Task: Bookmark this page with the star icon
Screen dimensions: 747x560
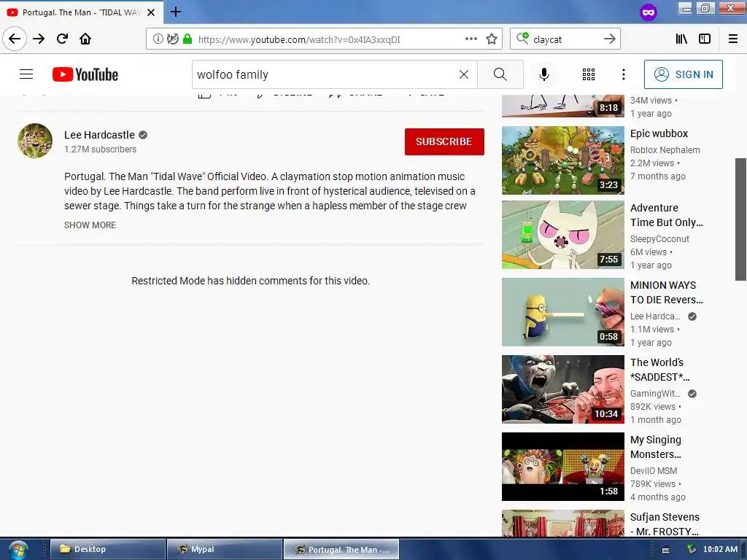Action: (x=492, y=39)
